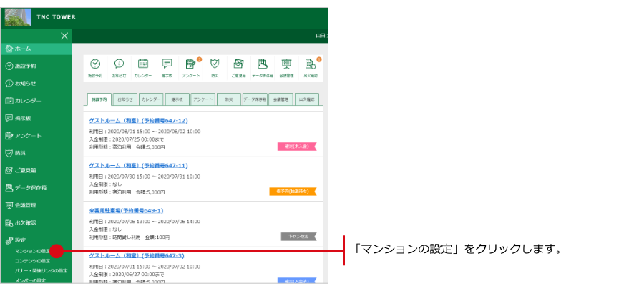Open the 出欠確認 icon with badge
Viewport: 644px width, 291px height.
pos(311,66)
